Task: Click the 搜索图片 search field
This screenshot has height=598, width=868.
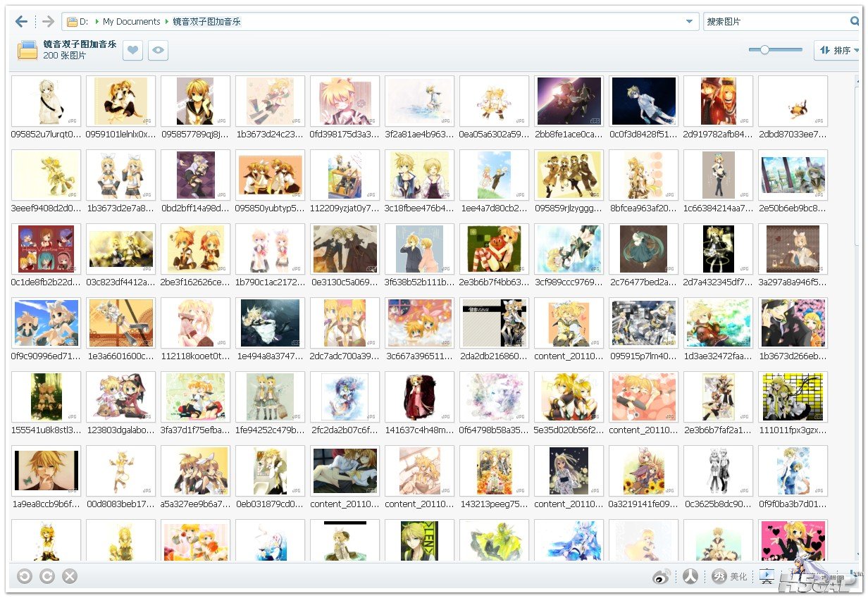Action: tap(775, 22)
